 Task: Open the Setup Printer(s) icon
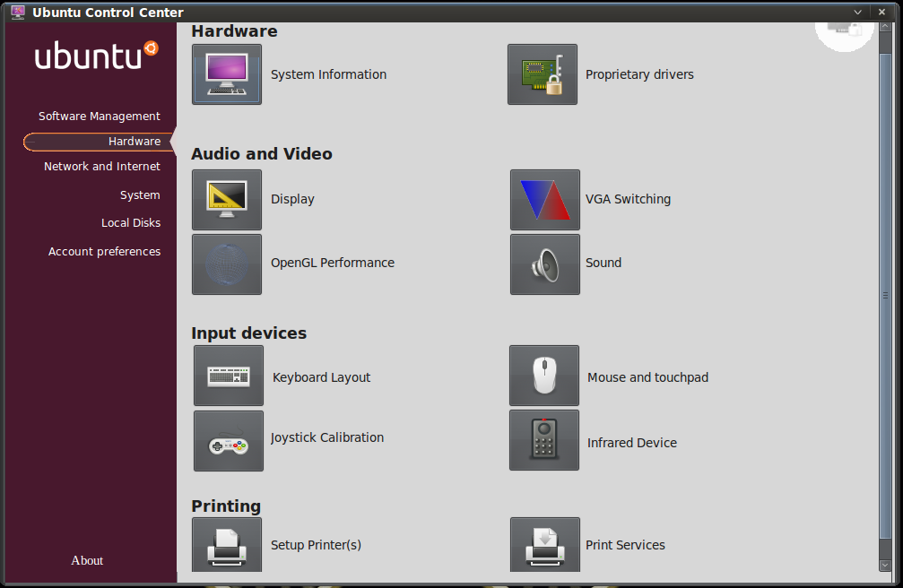click(227, 545)
